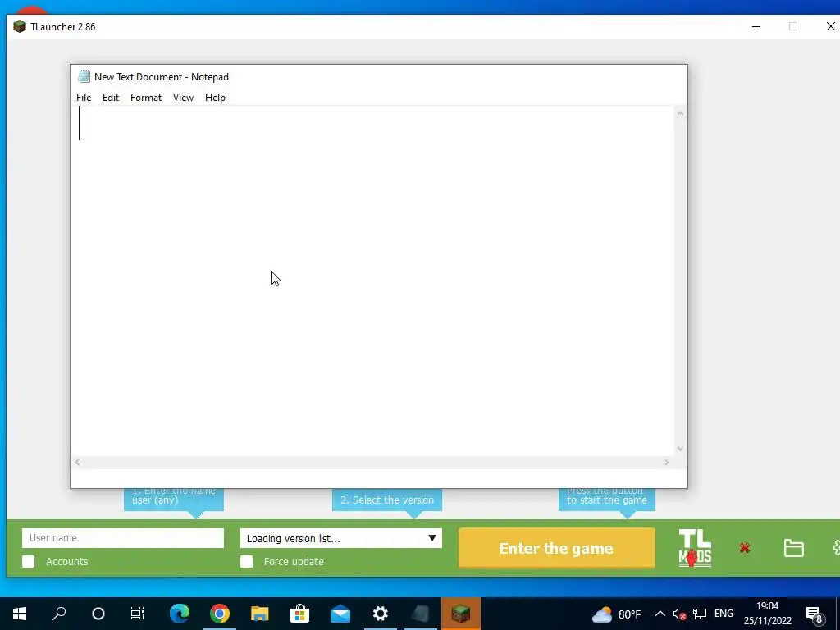This screenshot has height=630, width=840.
Task: Open clock showing 19:04 in taskbar
Action: pyautogui.click(x=767, y=614)
